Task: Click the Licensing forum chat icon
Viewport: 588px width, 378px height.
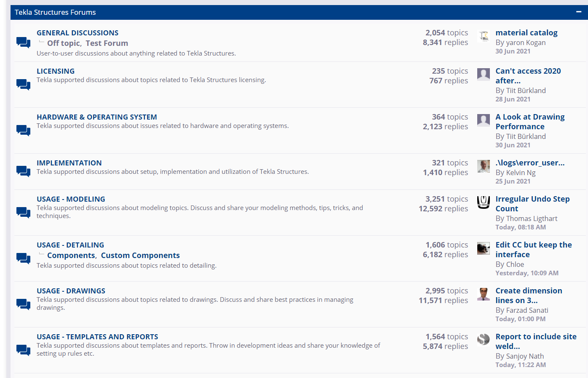Action: [23, 85]
